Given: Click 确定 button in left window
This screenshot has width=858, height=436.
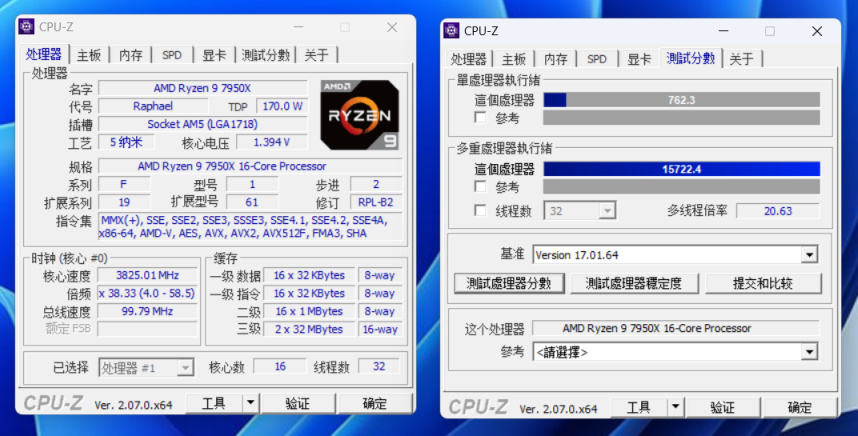Looking at the screenshot, I should pyautogui.click(x=375, y=403).
